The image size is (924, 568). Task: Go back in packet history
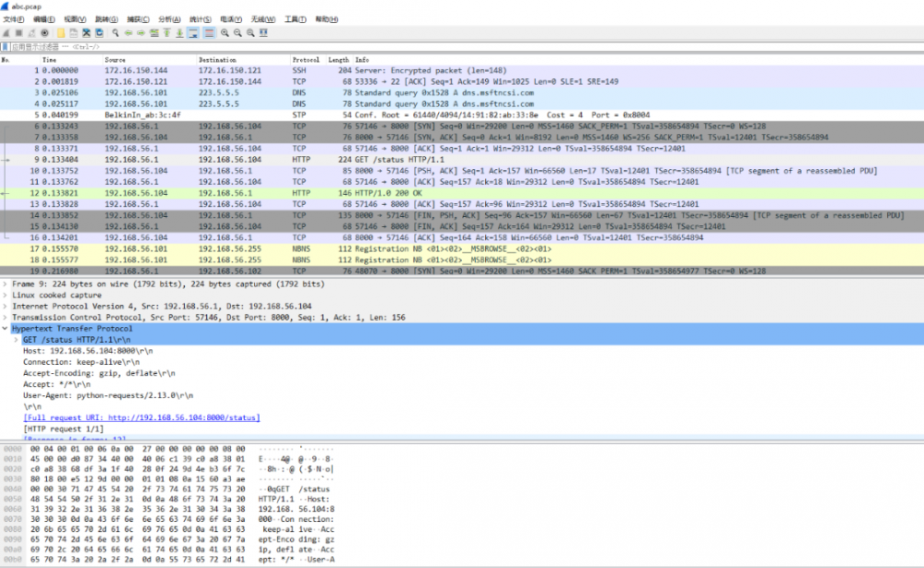coord(128,33)
